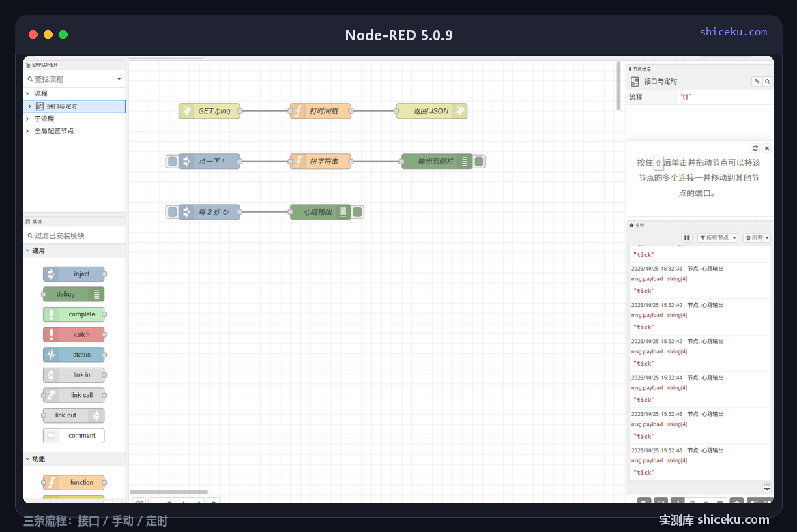The image size is (797, 532).
Task: Pick the function node in palette
Action: pyautogui.click(x=74, y=482)
